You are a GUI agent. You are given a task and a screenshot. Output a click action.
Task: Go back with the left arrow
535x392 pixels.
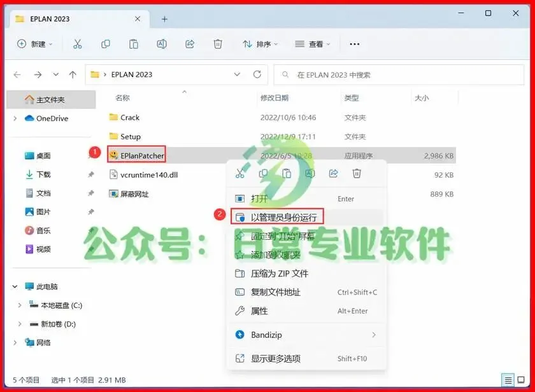click(17, 74)
